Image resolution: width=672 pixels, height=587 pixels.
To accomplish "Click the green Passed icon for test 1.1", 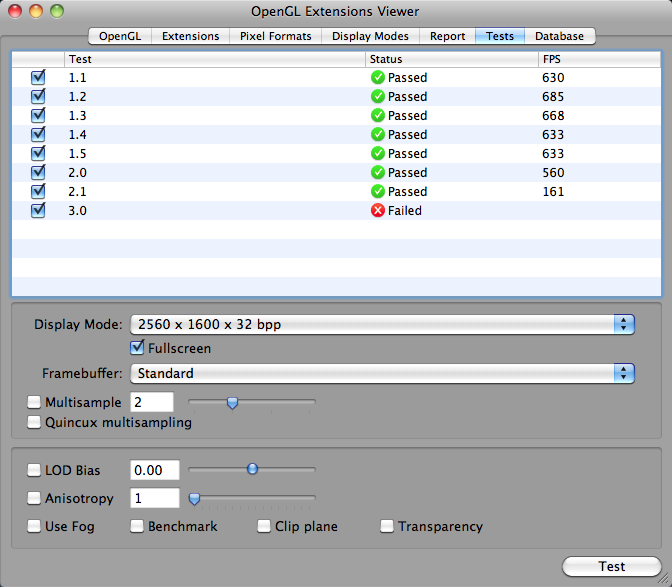I will click(x=378, y=78).
